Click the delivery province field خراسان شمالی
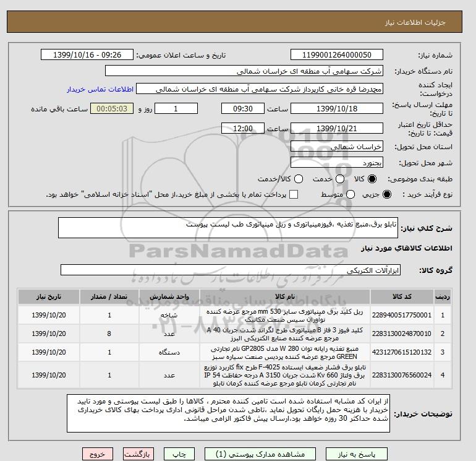Viewport: 476px width, 461px height. pyautogui.click(x=337, y=147)
